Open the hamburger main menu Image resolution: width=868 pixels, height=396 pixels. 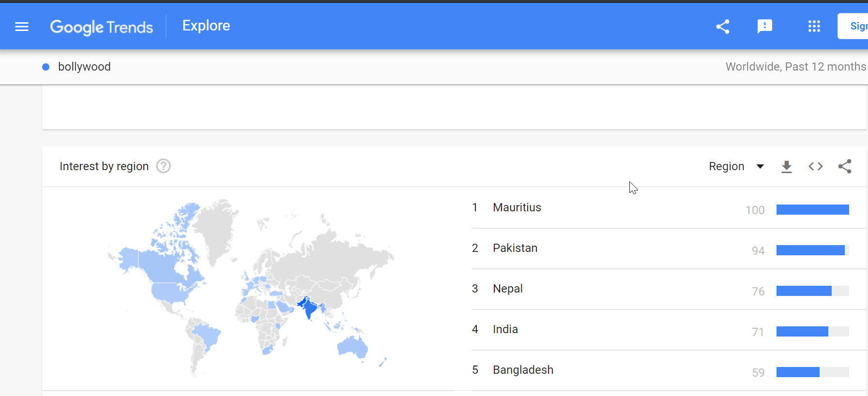coord(22,27)
